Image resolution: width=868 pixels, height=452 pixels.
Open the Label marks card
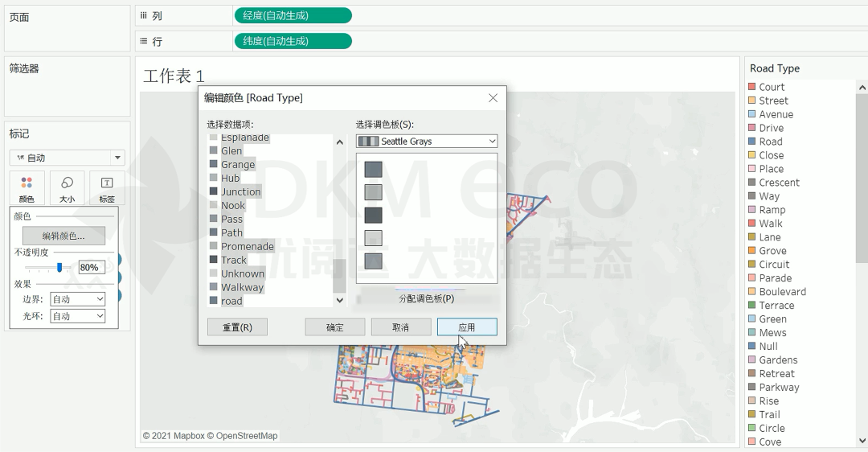pyautogui.click(x=107, y=187)
